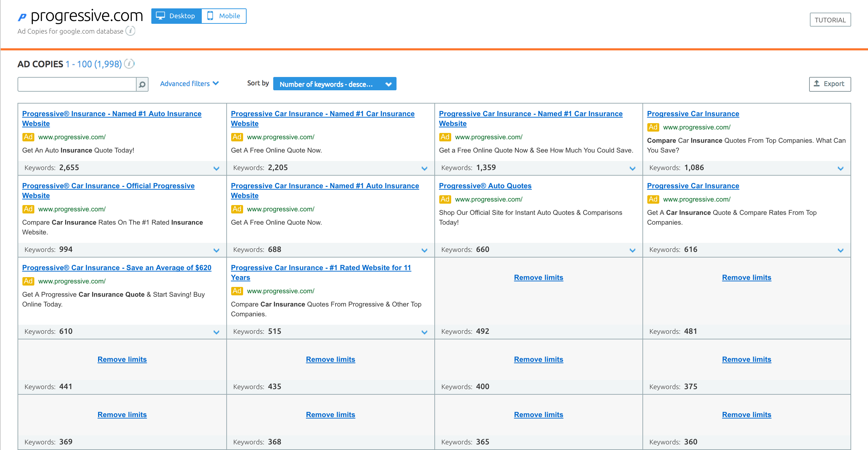Expand keywords list for 660 keywords ad
The image size is (868, 450).
(632, 250)
